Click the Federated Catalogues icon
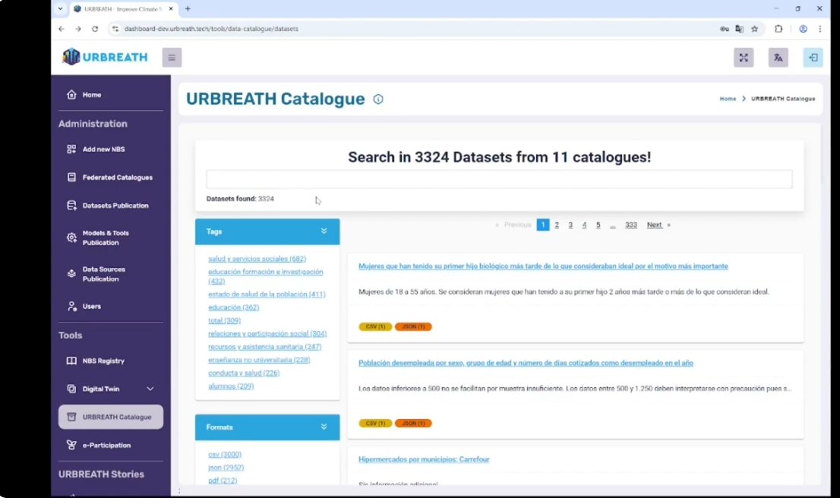 pyautogui.click(x=71, y=178)
